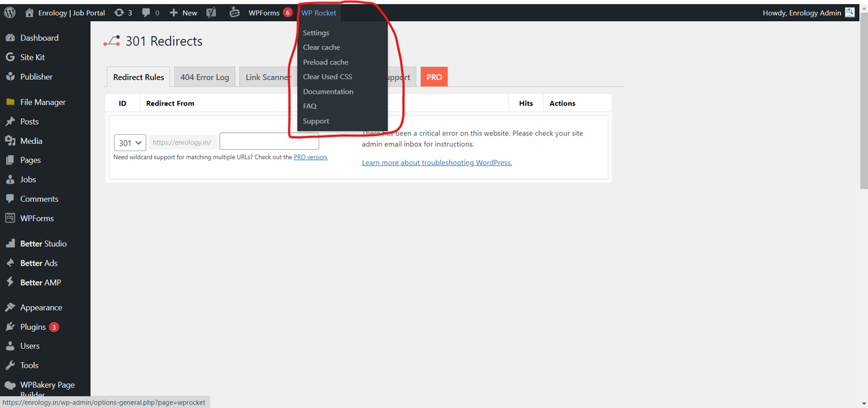Image resolution: width=868 pixels, height=408 pixels.
Task: Open the Users icon in sidebar
Action: click(10, 346)
